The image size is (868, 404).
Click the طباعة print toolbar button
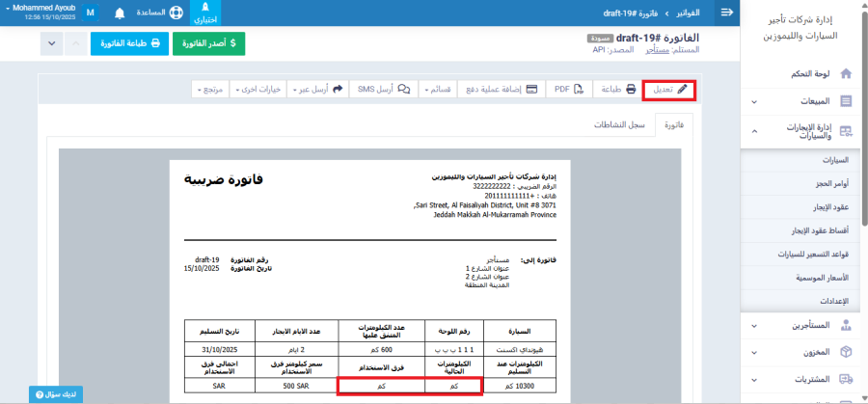point(618,89)
